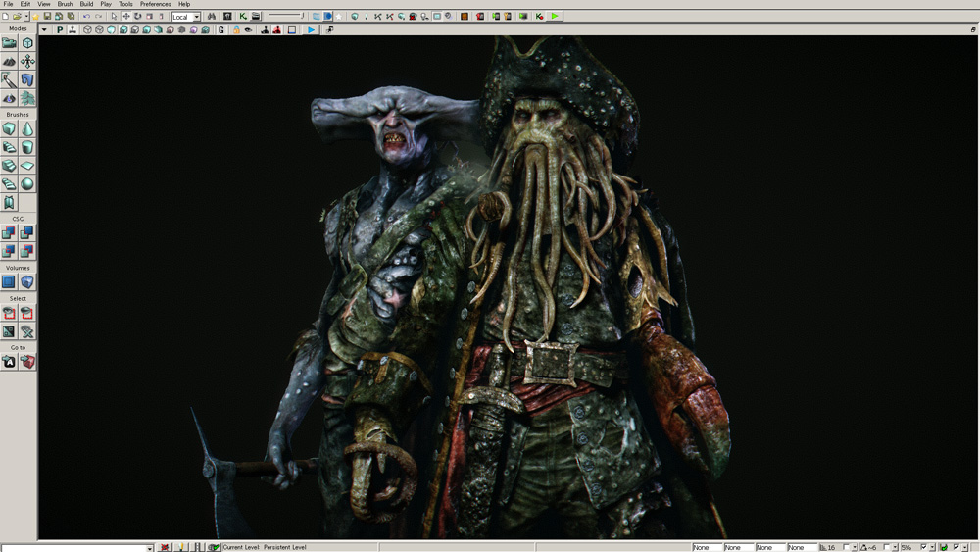Expand recent files arrow beside Open icon

26,17
